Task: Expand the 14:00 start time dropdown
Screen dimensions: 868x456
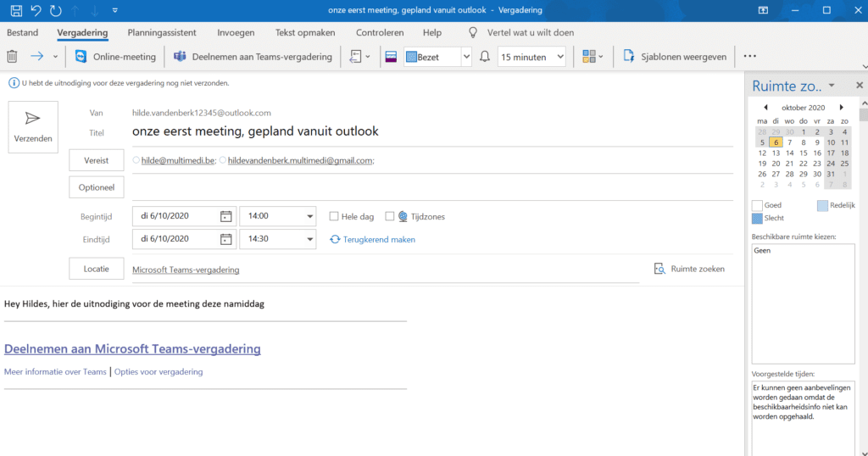Action: [309, 216]
